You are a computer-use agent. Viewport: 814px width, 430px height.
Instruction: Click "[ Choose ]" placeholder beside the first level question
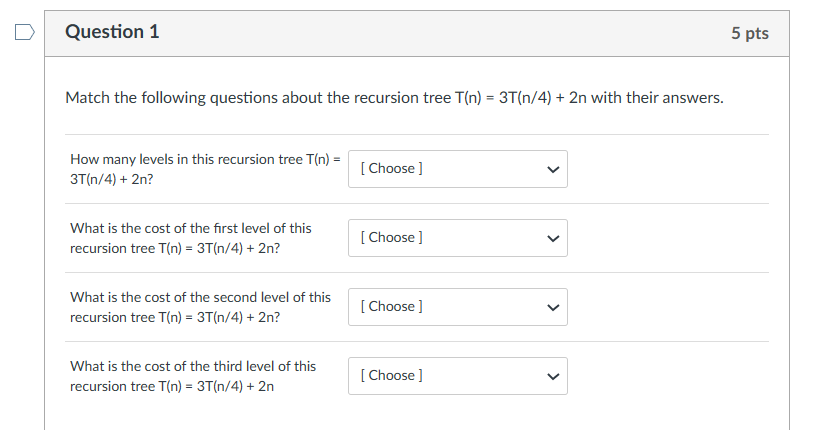(x=395, y=238)
